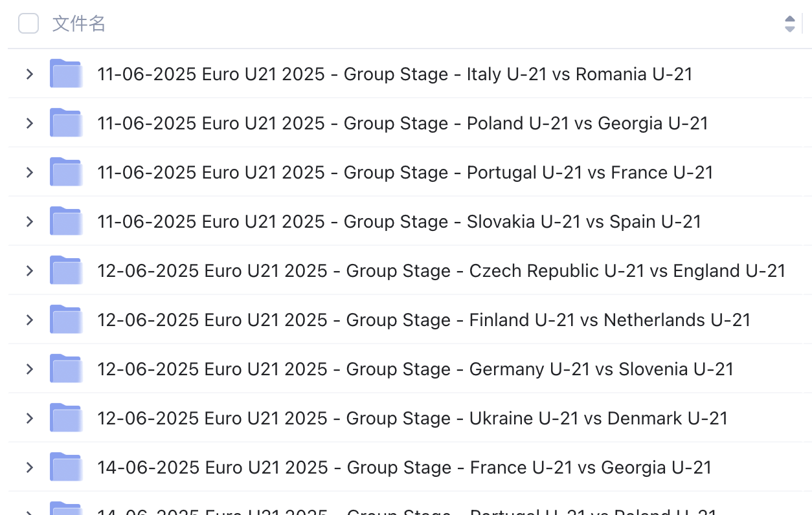Viewport: 812px width, 515px height.
Task: Open Germany U-21 vs Slovenia U-21 folder name
Action: pos(416,369)
